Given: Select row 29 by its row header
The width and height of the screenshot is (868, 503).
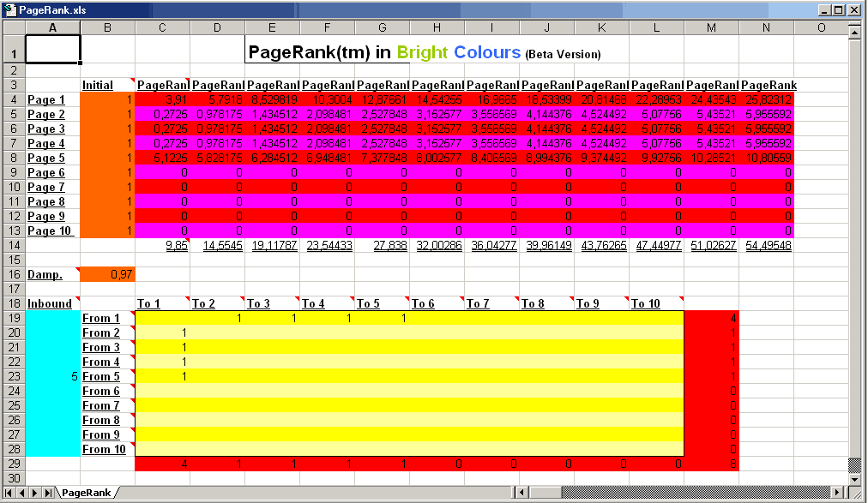Looking at the screenshot, I should [x=14, y=464].
